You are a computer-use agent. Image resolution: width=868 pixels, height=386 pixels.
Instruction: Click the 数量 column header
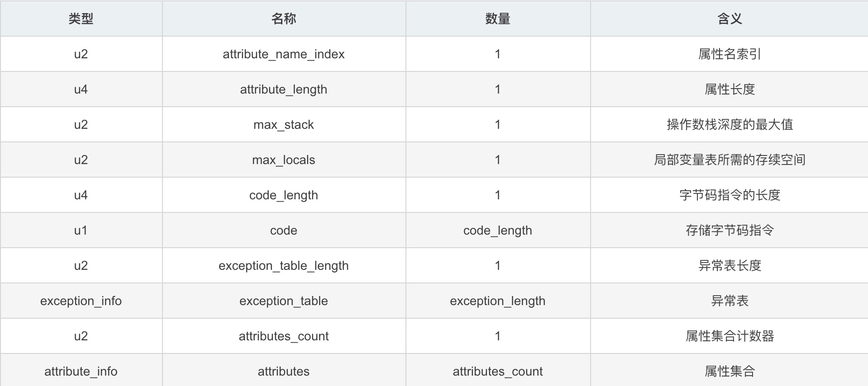(x=498, y=19)
